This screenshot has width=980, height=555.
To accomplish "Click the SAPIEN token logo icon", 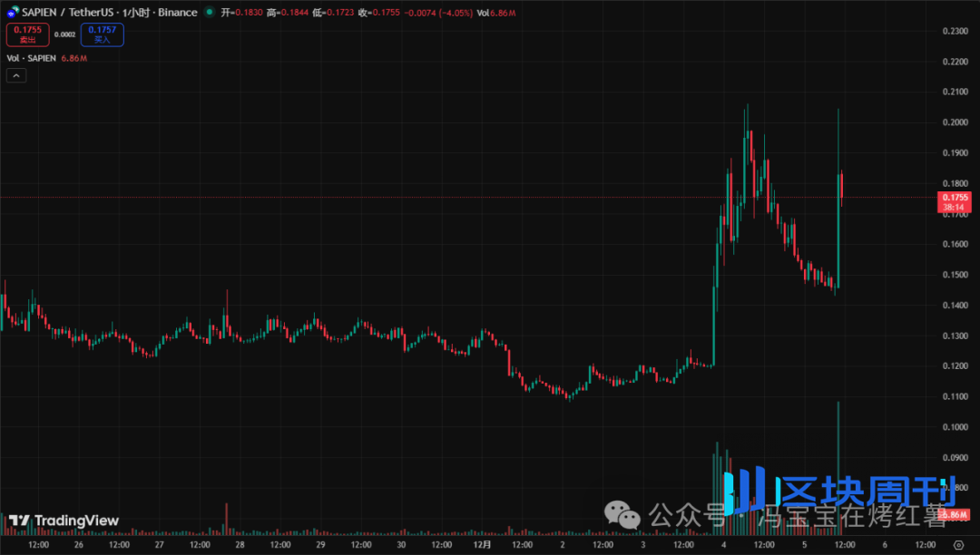I will click(12, 13).
